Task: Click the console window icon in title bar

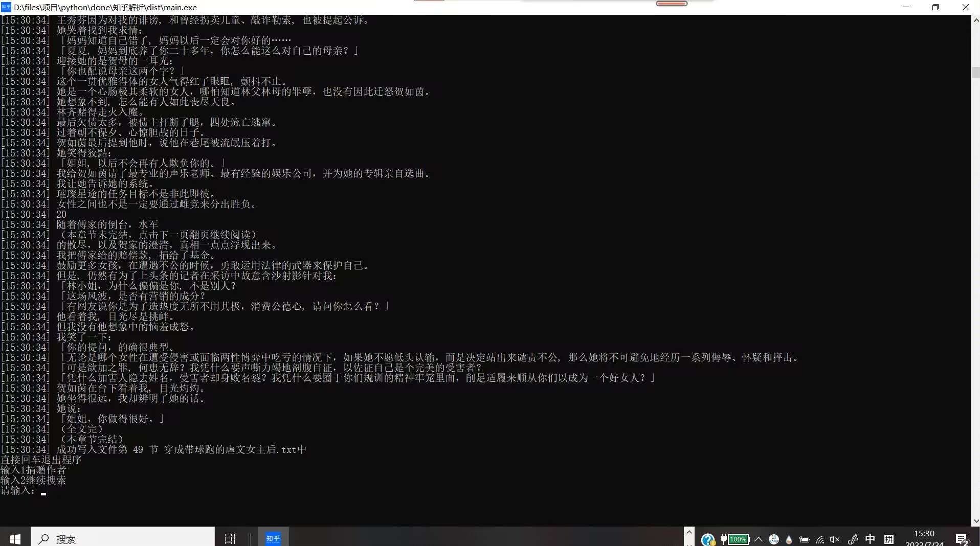Action: tap(6, 7)
